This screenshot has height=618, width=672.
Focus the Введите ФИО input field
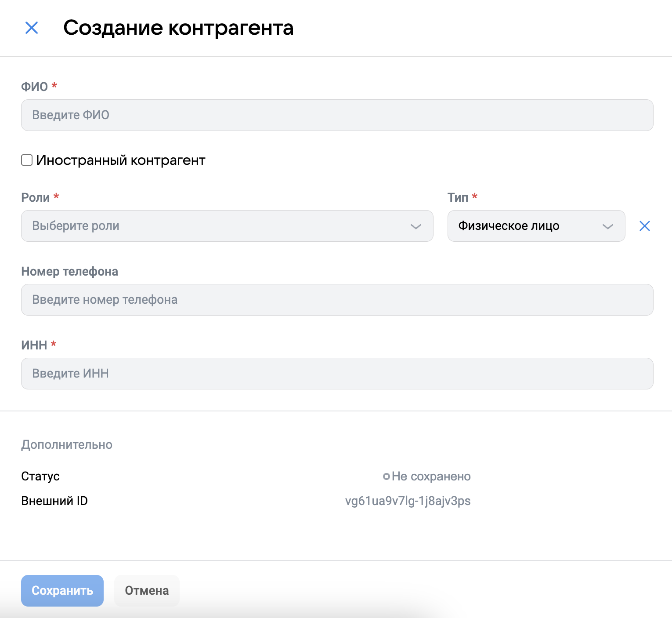click(337, 115)
